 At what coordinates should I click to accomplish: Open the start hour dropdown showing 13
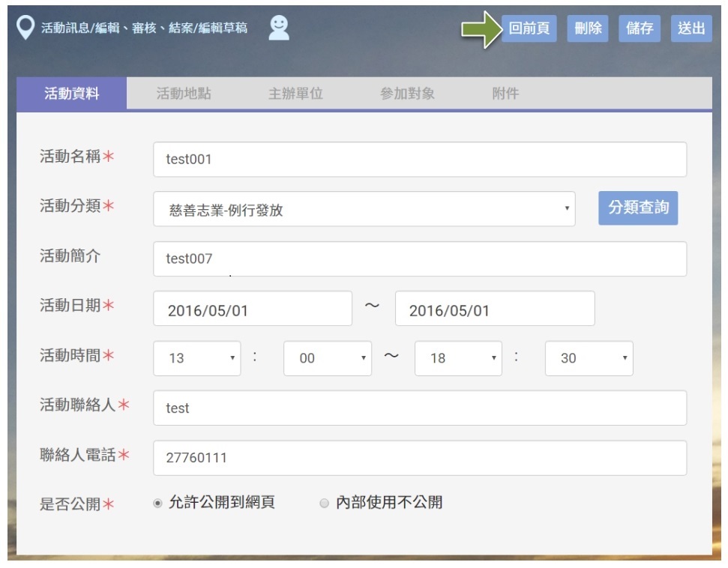point(196,358)
